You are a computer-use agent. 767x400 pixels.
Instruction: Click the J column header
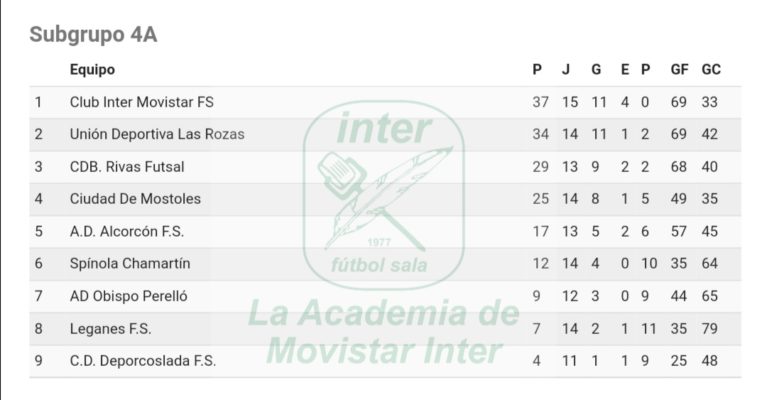[565, 69]
